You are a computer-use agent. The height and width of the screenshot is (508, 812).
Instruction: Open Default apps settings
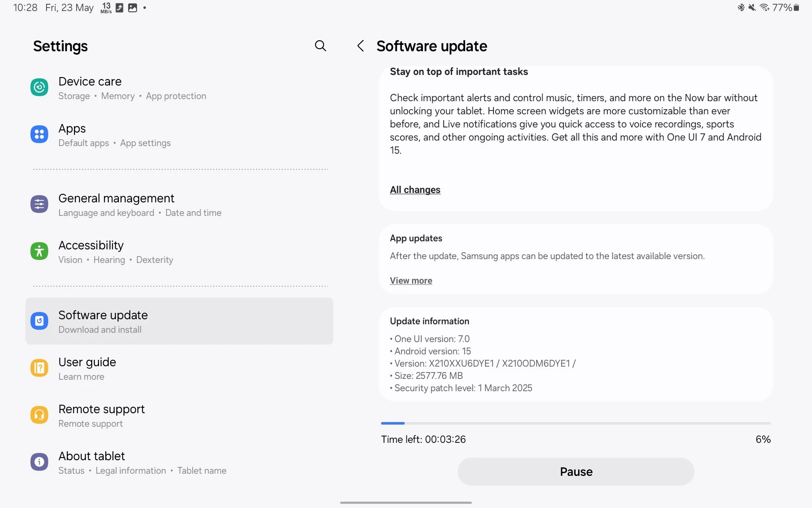(83, 143)
